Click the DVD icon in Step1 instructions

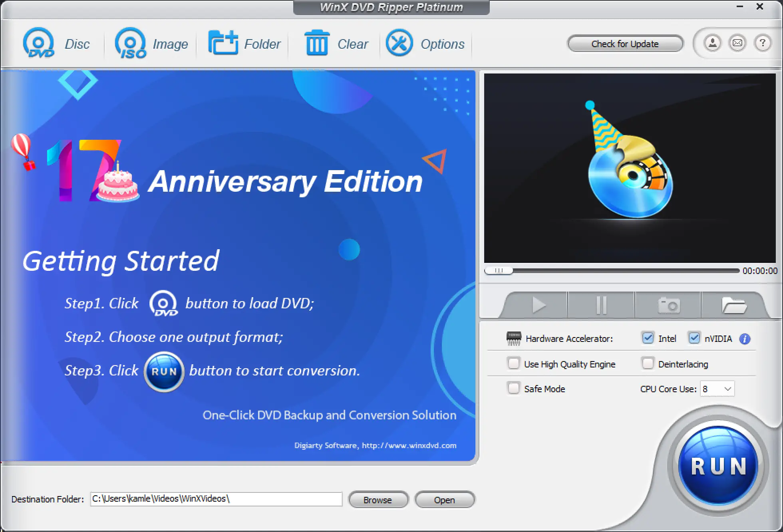click(164, 304)
